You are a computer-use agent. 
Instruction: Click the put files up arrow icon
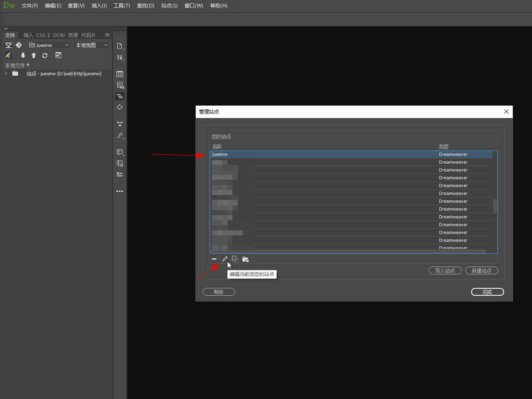coord(34,55)
